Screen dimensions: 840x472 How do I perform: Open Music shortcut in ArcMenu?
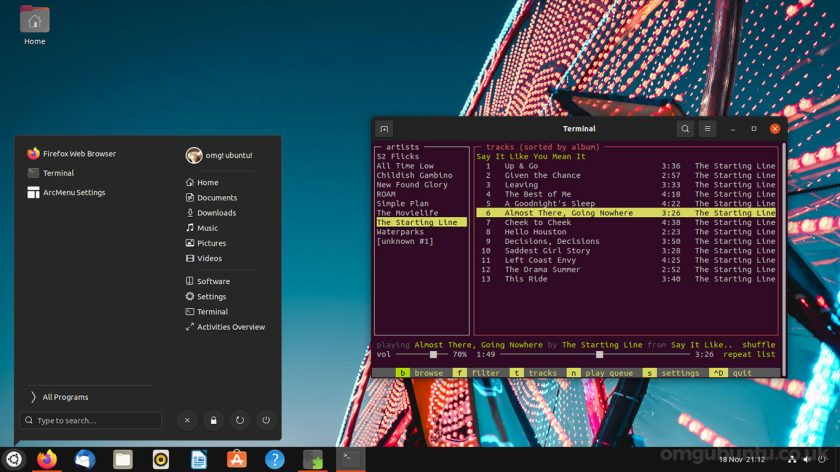coord(202,228)
